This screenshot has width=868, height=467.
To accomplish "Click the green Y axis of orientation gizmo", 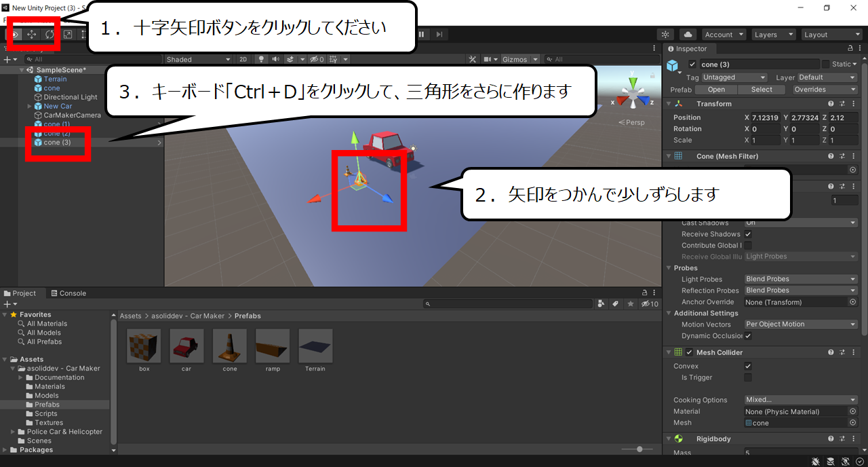I will [x=633, y=83].
